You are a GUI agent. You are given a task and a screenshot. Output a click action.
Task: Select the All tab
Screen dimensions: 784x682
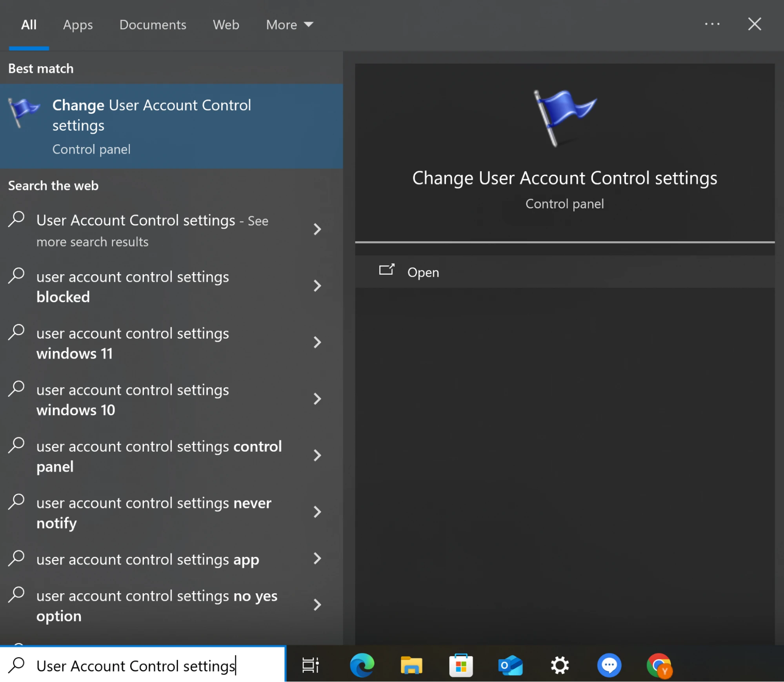pos(29,25)
